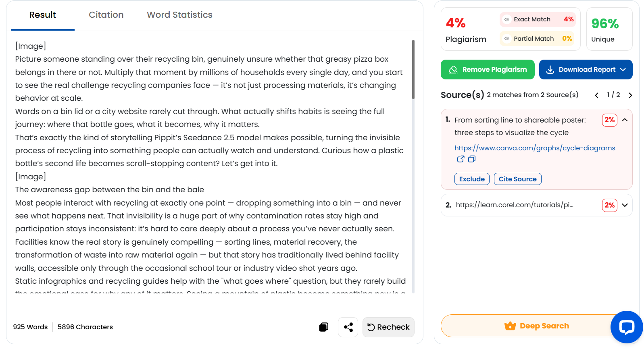Switch to the Citation tab

pyautogui.click(x=106, y=15)
